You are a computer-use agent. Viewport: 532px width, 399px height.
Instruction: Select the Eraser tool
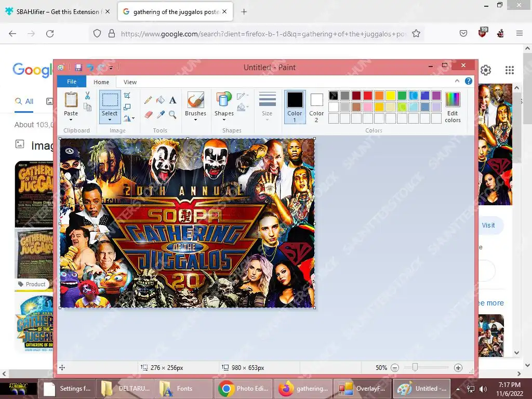(x=148, y=115)
